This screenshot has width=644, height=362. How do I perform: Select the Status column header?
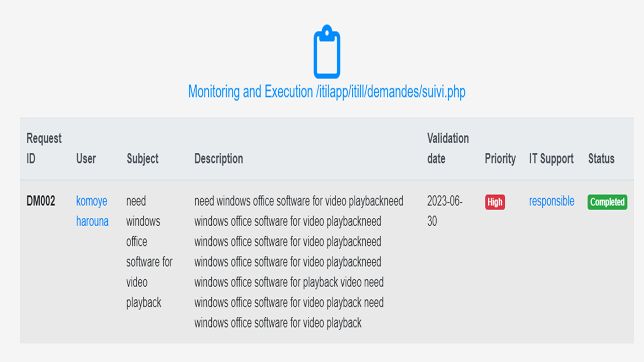(601, 158)
